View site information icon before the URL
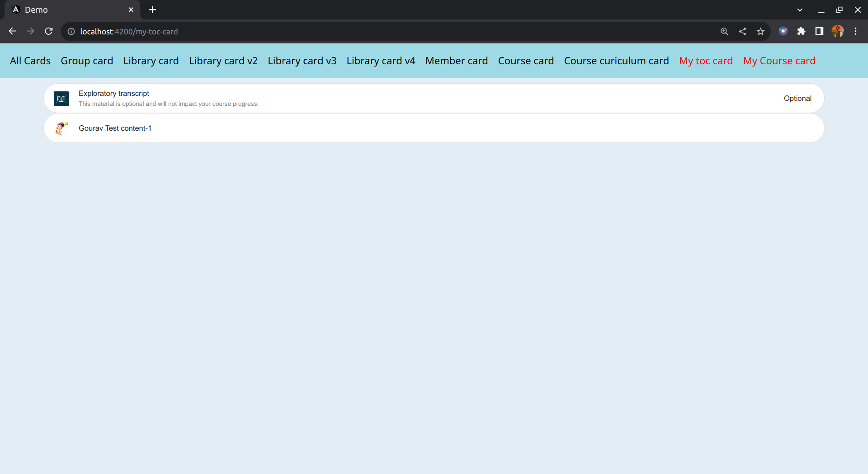This screenshot has width=868, height=474. tap(71, 31)
